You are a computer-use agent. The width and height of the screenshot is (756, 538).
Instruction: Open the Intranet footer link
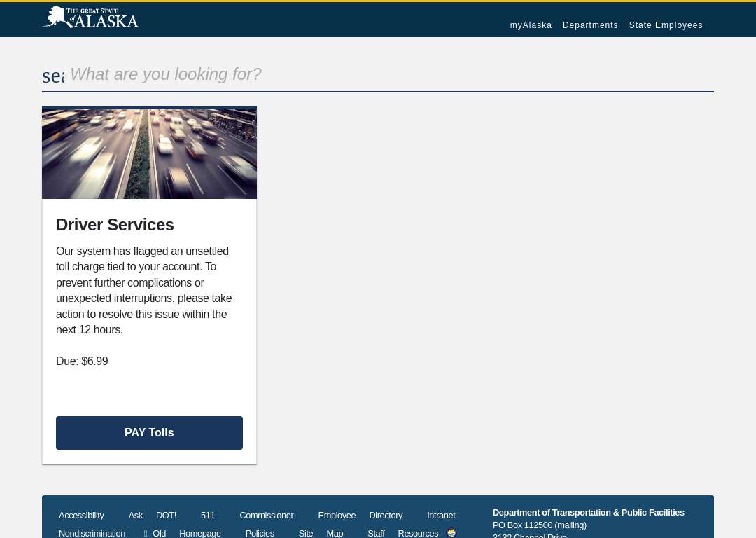click(x=441, y=516)
